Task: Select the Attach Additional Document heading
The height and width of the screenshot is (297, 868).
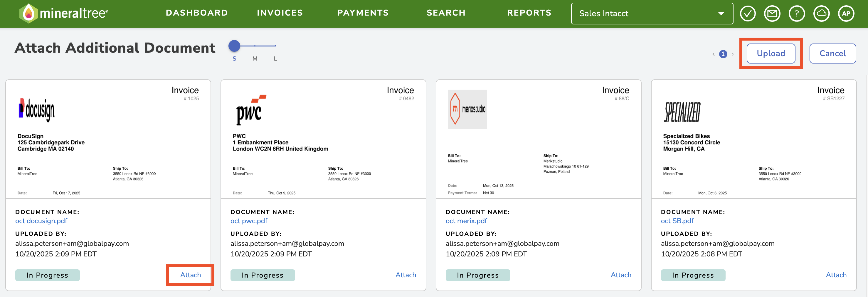Action: 115,48
